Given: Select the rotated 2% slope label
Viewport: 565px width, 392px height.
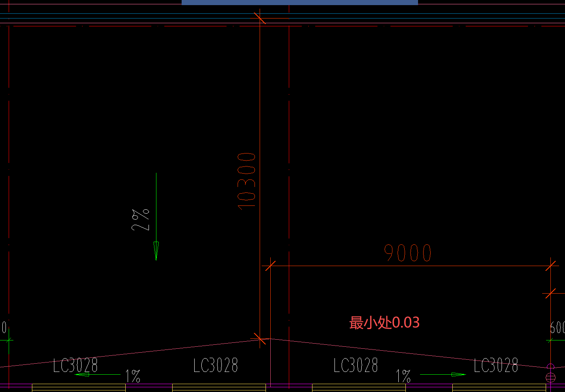Looking at the screenshot, I should coord(141,220).
